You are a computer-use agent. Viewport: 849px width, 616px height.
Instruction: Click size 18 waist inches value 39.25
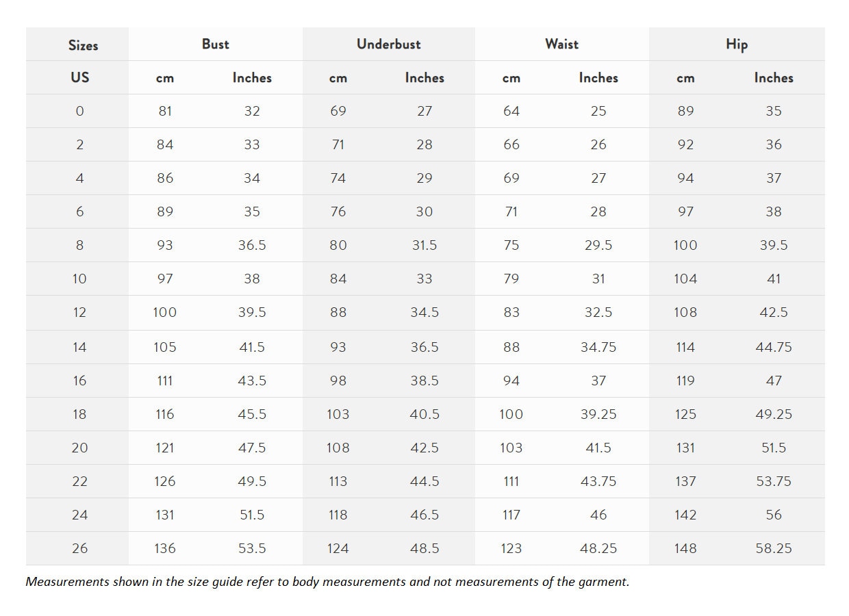pyautogui.click(x=598, y=414)
